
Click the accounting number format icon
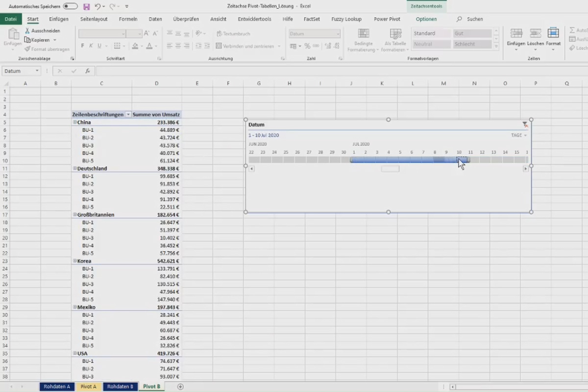(294, 46)
